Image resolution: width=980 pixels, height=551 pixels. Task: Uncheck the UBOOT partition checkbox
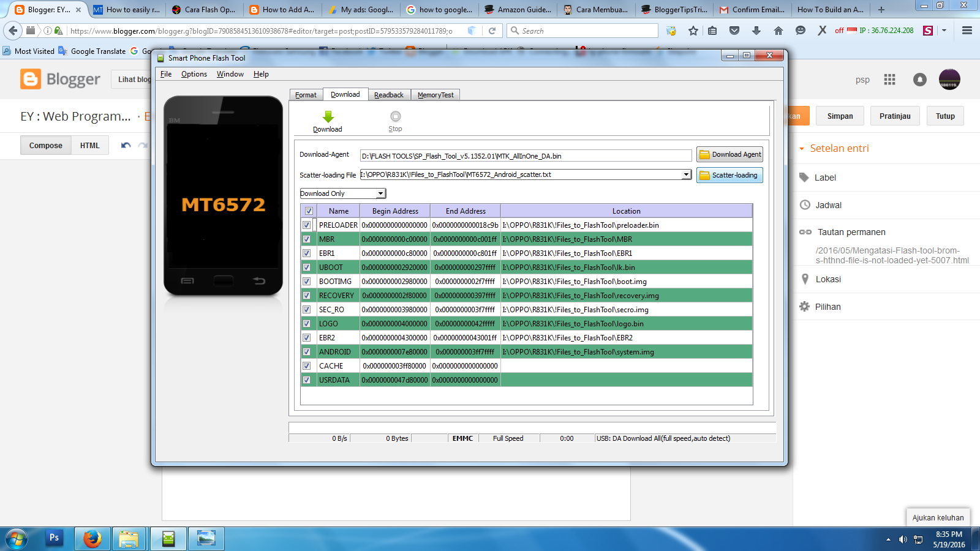pyautogui.click(x=307, y=268)
